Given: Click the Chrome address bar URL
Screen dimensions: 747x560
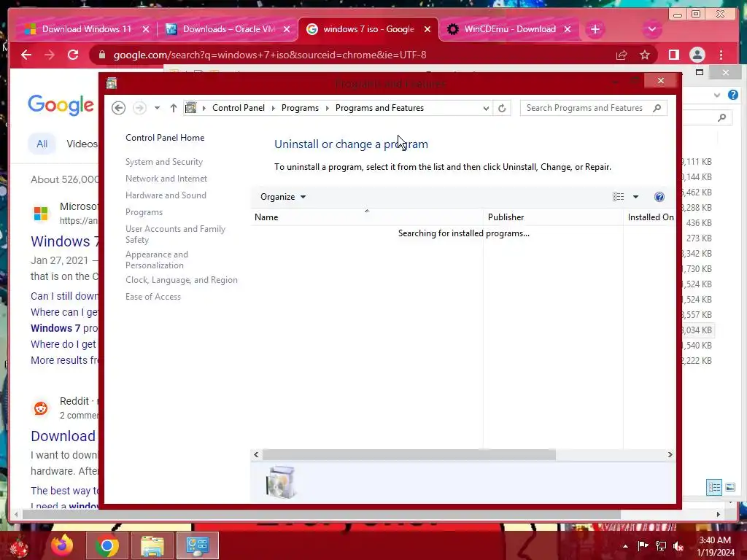Looking at the screenshot, I should [x=270, y=55].
